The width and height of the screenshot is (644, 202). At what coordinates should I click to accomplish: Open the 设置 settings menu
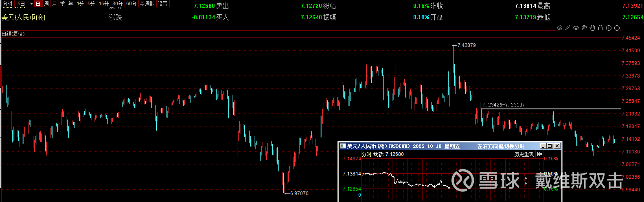[163, 4]
